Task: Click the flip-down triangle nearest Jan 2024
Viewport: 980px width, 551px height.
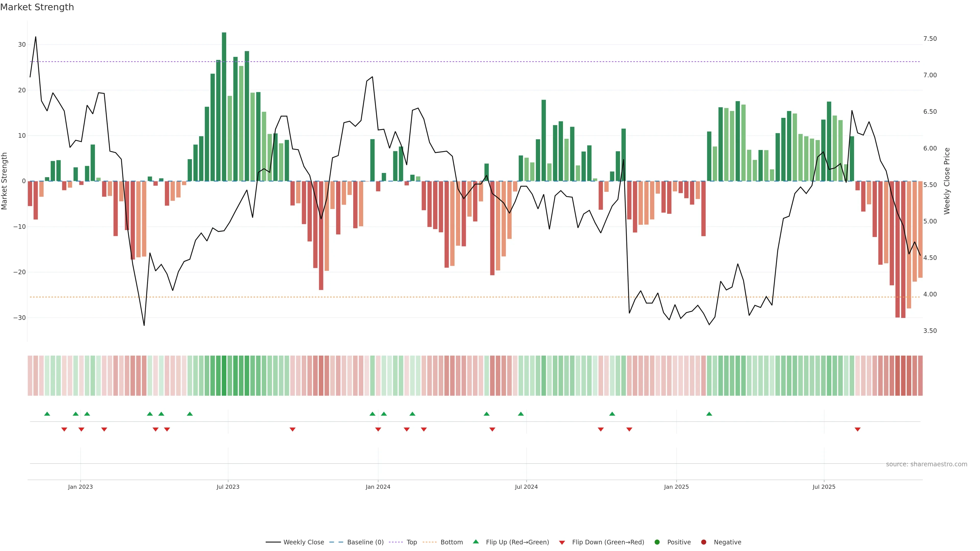Action: (378, 429)
